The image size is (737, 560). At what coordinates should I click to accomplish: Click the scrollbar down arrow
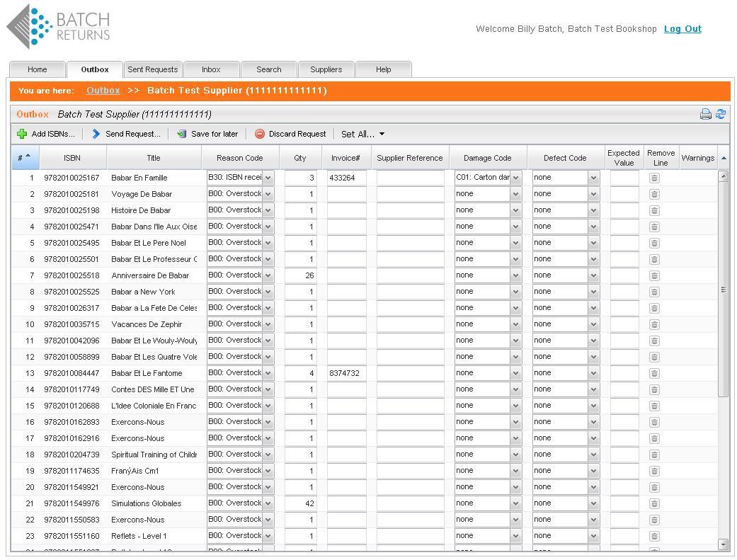pos(724,544)
